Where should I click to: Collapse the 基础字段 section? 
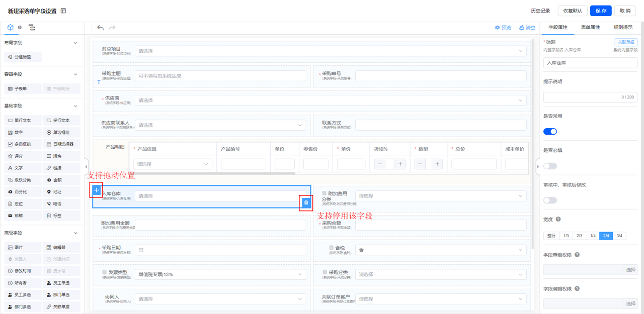click(75, 106)
